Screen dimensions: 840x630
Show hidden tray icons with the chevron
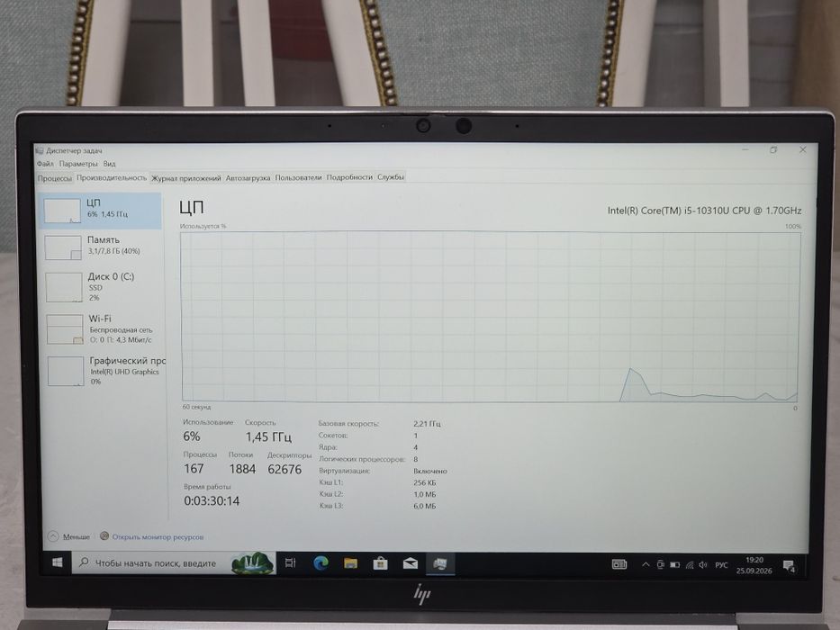click(646, 564)
